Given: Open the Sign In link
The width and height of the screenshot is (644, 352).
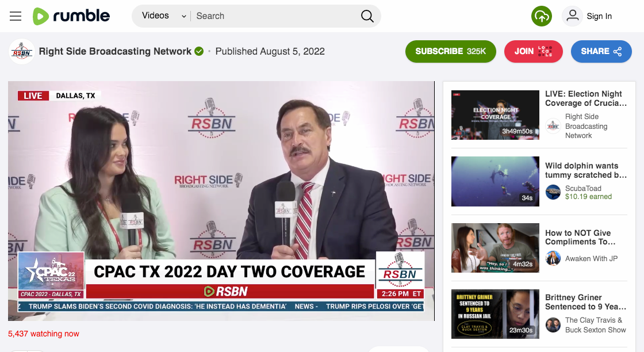Looking at the screenshot, I should [x=599, y=16].
